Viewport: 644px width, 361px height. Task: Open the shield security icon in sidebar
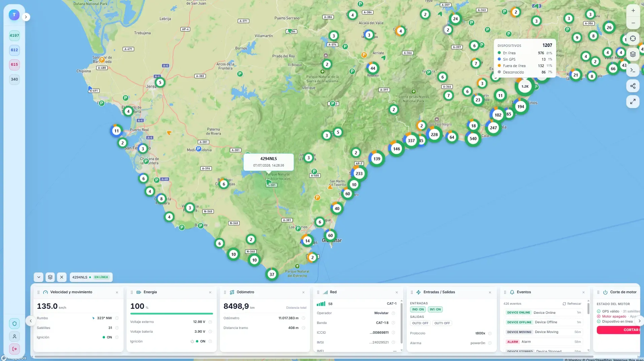[14, 324]
